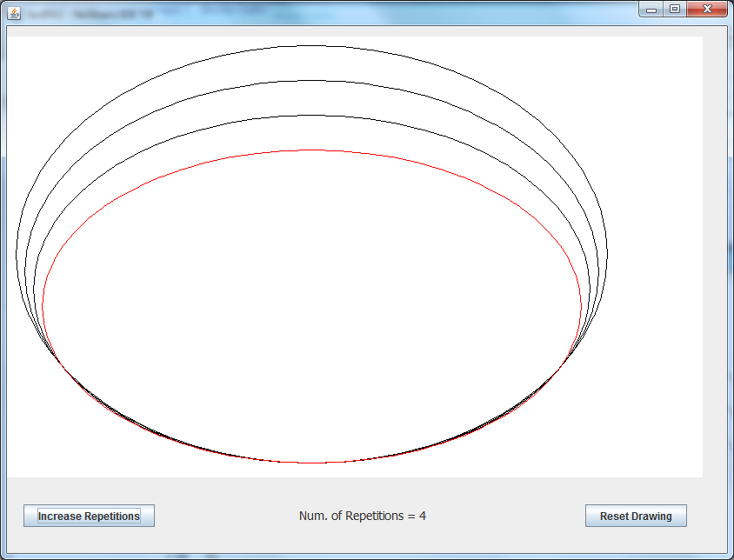734x560 pixels.
Task: Click the bottom point where ellipses converge
Action: coord(311,463)
